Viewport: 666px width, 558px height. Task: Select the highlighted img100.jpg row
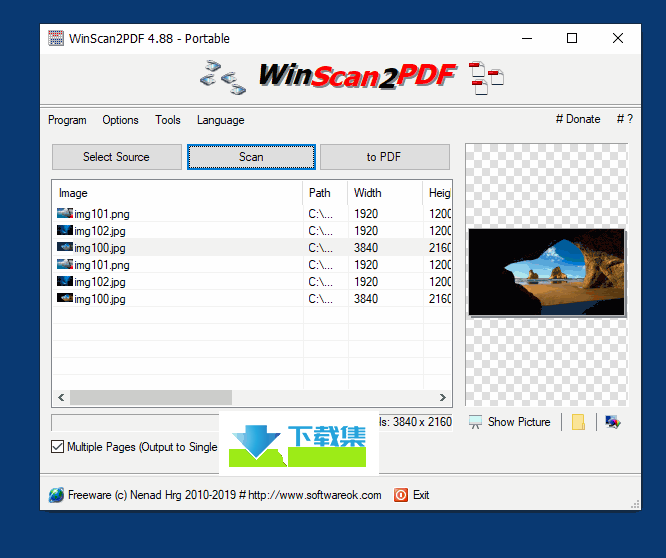pyautogui.click(x=252, y=248)
